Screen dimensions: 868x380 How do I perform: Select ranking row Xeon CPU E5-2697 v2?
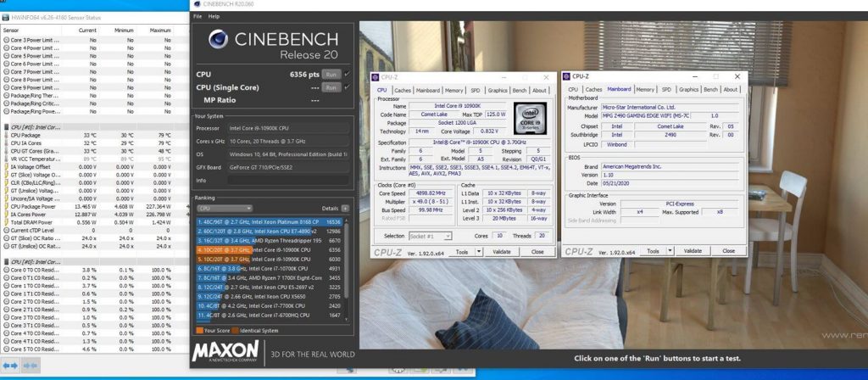(x=270, y=287)
